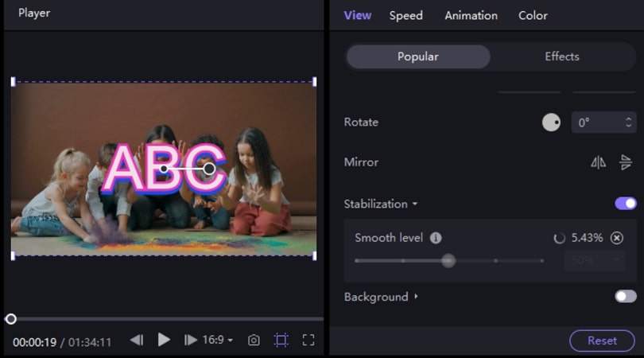Switch to the View tab
The image size is (644, 358).
coord(357,16)
